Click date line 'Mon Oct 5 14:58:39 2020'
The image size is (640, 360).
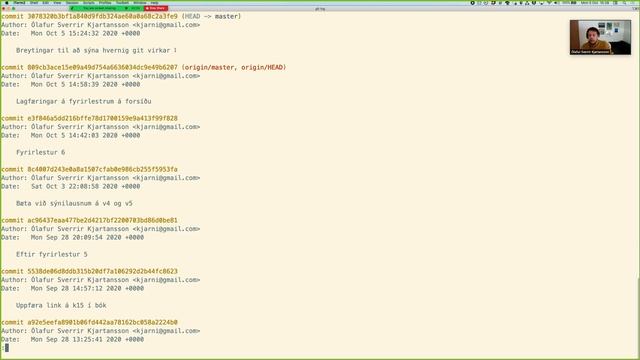pyautogui.click(x=74, y=84)
